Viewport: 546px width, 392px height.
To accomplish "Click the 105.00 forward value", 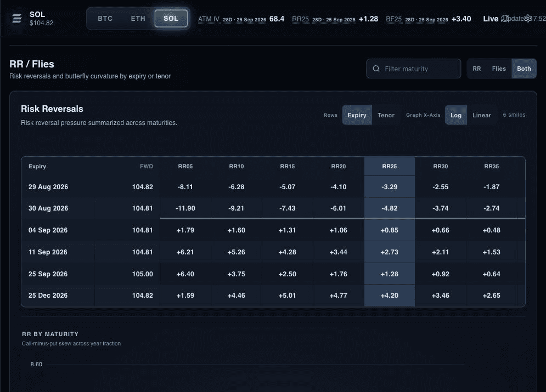I will pyautogui.click(x=143, y=274).
